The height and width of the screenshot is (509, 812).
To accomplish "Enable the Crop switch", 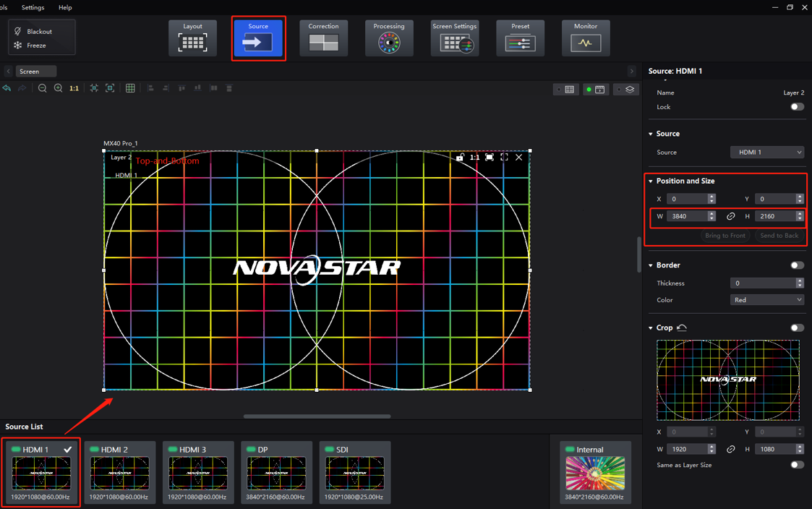I will 798,328.
